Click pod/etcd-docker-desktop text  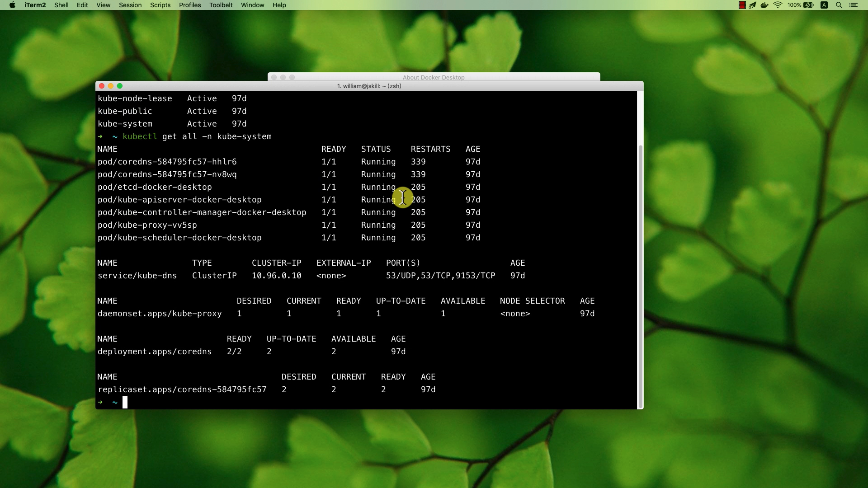[x=155, y=187]
